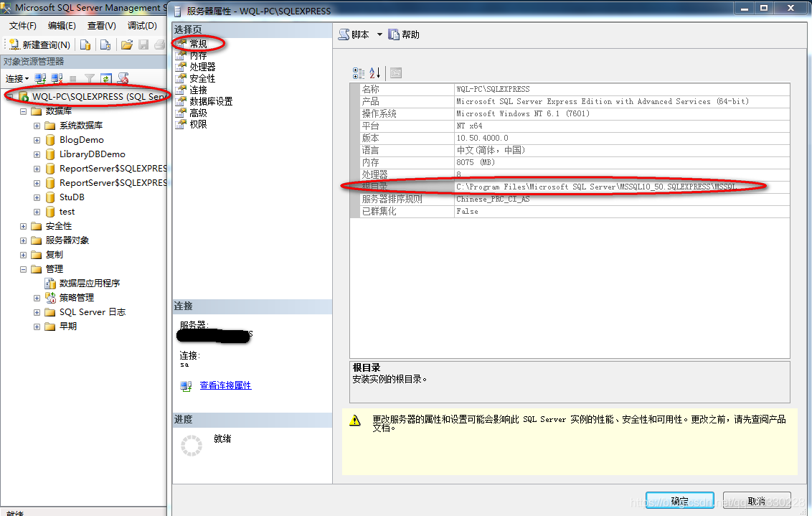Select the 常规 page
812x516 pixels.
click(198, 44)
